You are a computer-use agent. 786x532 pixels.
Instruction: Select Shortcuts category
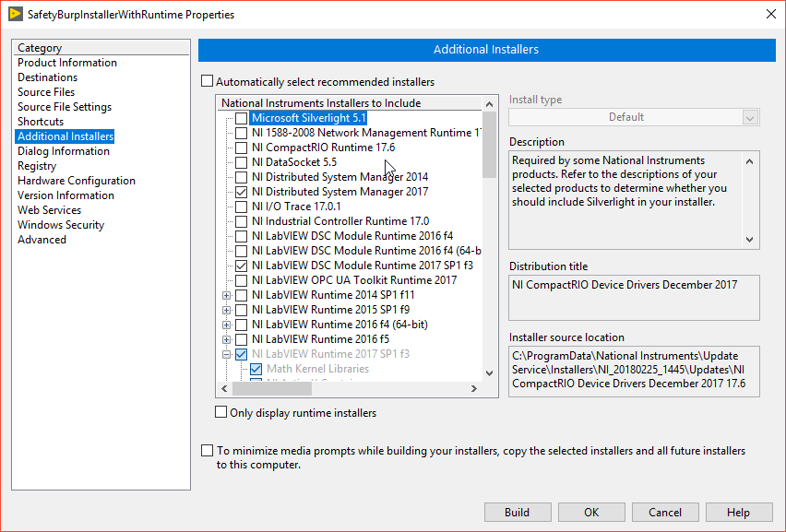coord(41,122)
